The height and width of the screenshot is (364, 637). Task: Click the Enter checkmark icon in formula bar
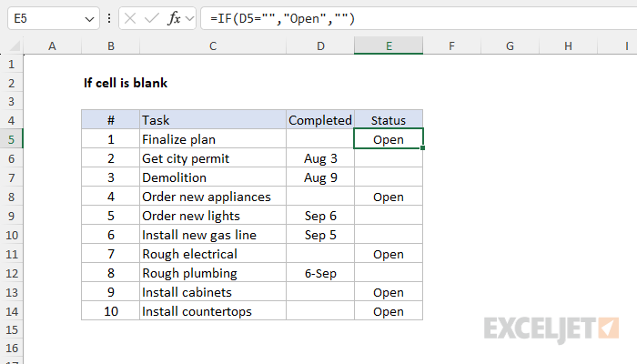(152, 18)
